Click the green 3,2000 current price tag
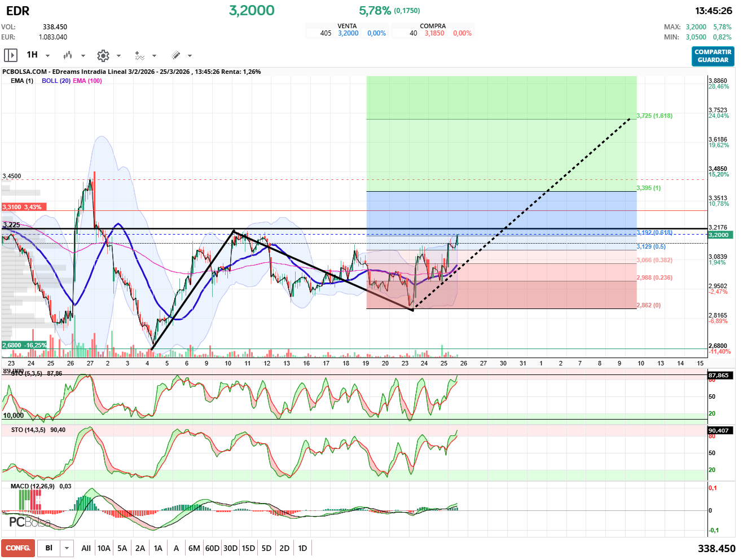 (720, 235)
